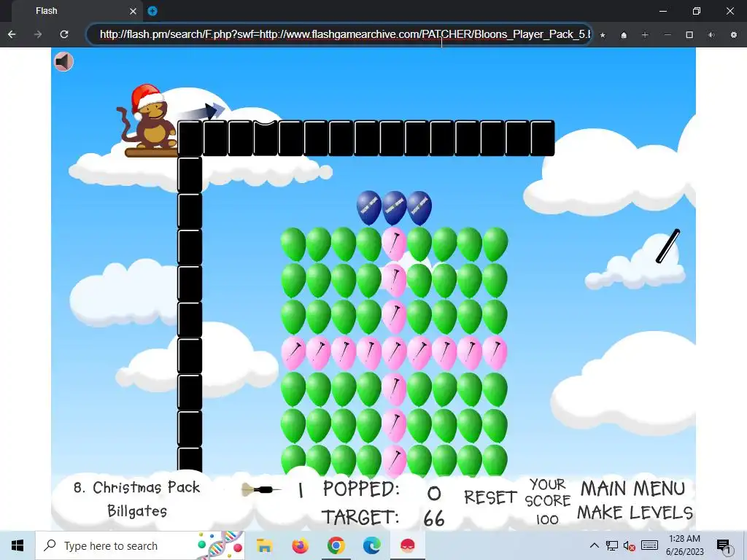The height and width of the screenshot is (560, 747).
Task: Reload the Flash game page
Action: [x=64, y=34]
